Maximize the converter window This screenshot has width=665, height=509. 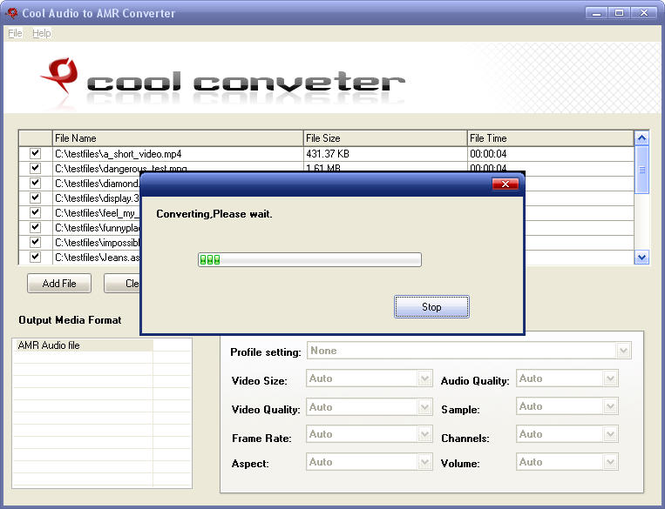click(619, 13)
